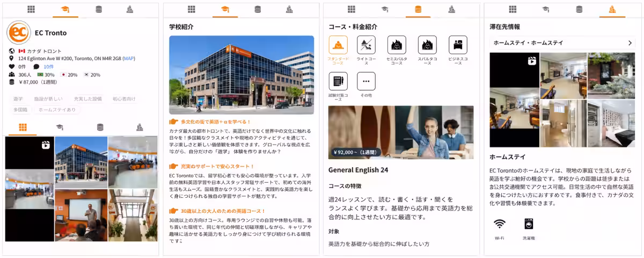Click the map pin icon beside the address

click(x=12, y=58)
